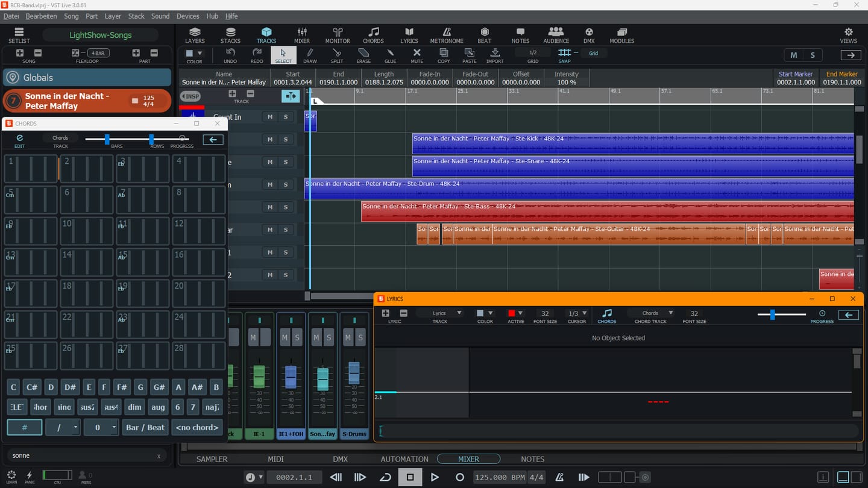
Task: Mute the S-Drums mixer channel
Action: pos(348,338)
